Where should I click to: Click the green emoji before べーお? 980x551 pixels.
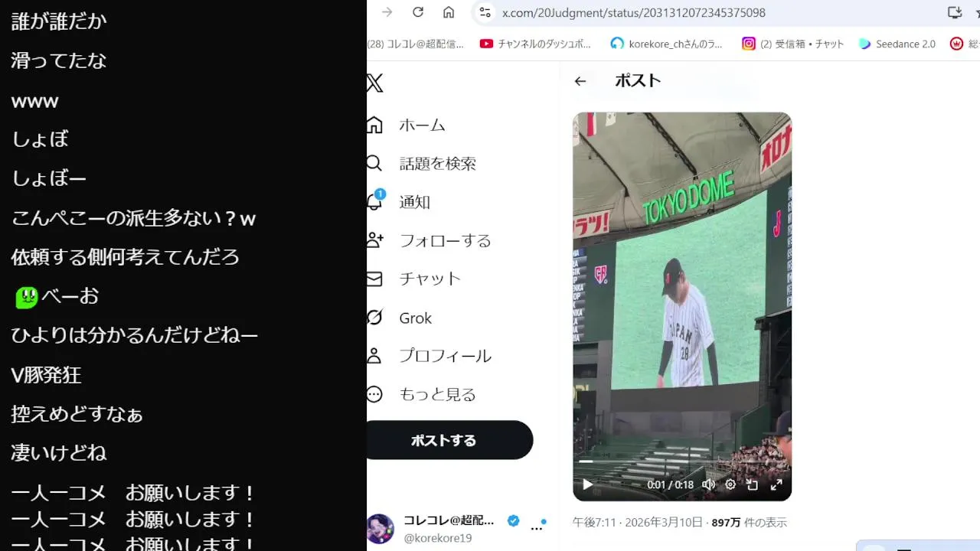click(26, 297)
